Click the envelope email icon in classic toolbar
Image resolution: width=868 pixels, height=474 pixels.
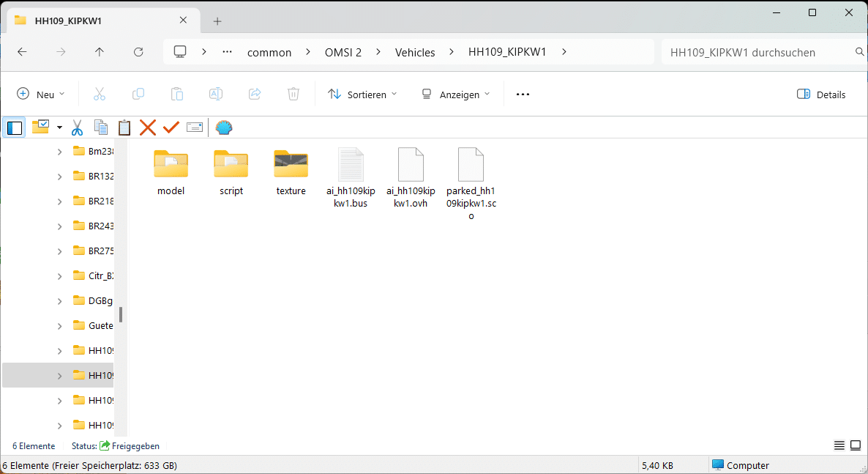195,127
